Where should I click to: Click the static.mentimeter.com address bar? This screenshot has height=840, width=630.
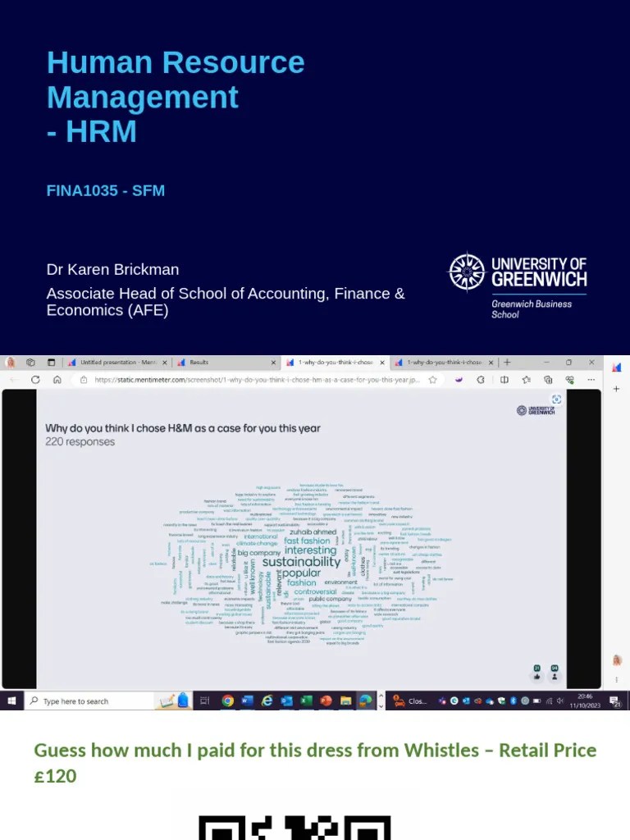[257, 380]
